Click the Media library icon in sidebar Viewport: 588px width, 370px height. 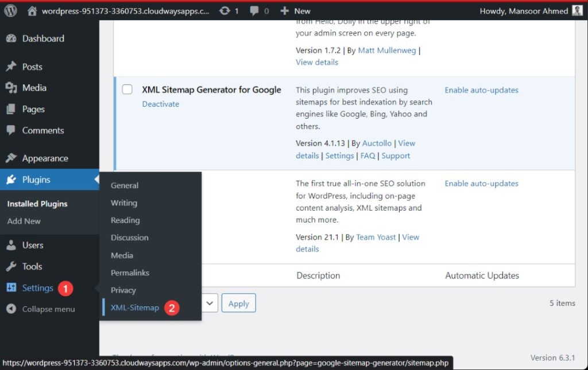11,88
